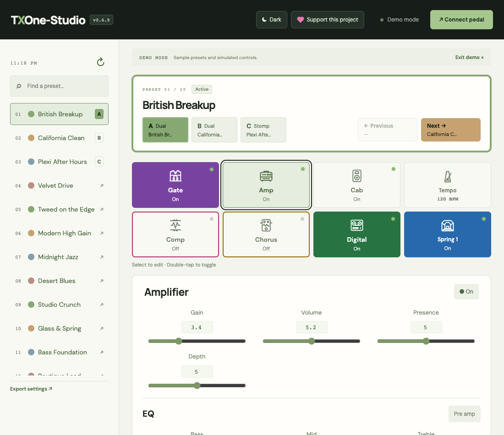
Task: Select the Digital delay tape icon
Action: pyautogui.click(x=357, y=225)
